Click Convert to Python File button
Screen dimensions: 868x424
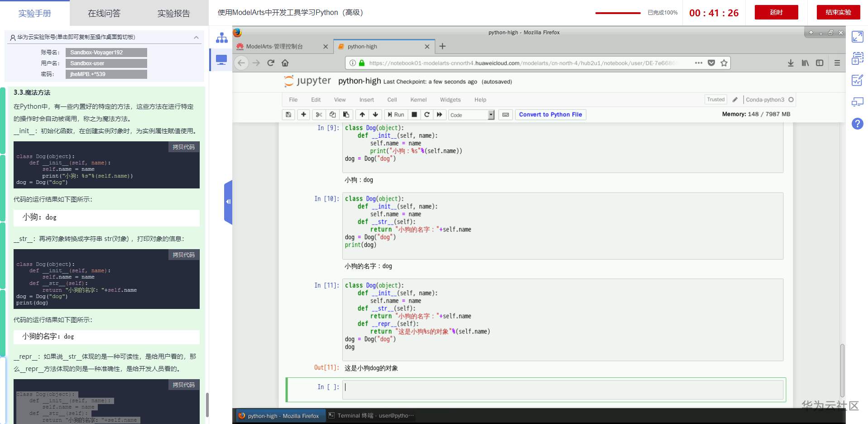pos(550,115)
